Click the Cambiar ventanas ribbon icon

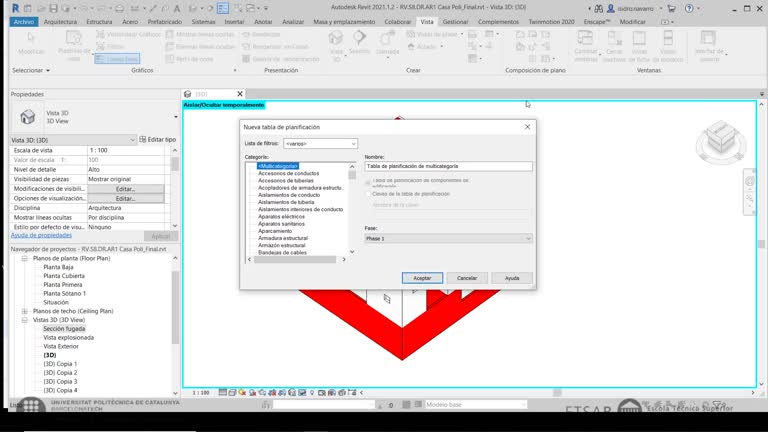[x=587, y=43]
